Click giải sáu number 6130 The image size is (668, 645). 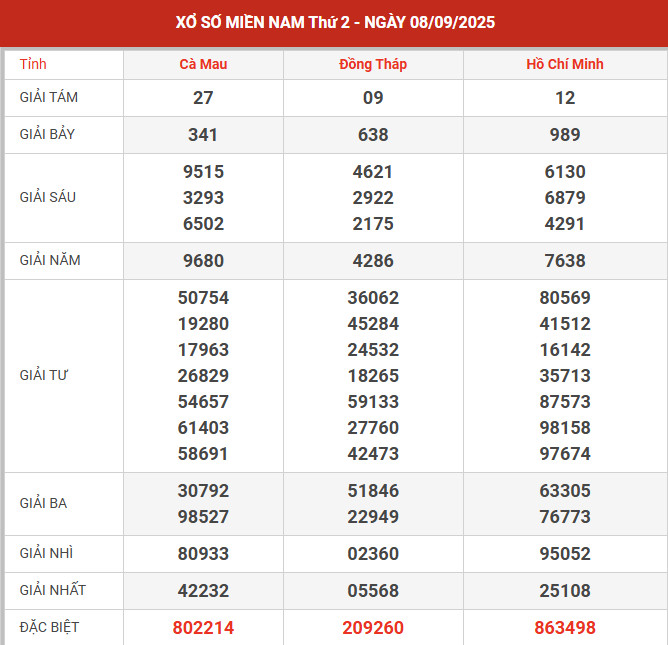pos(565,172)
